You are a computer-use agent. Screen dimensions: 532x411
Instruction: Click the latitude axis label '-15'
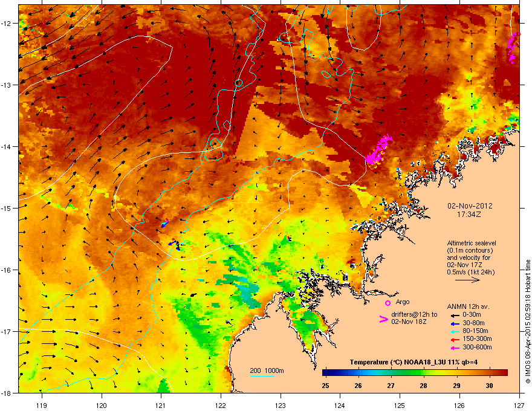pos(6,208)
